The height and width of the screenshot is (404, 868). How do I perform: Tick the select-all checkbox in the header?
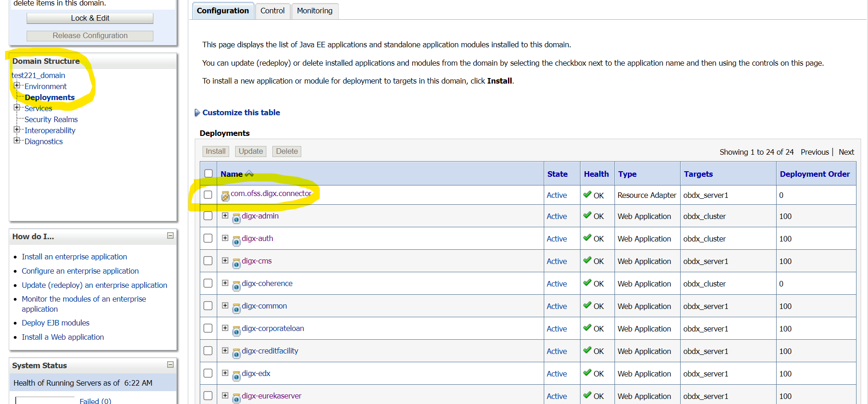[x=209, y=174]
